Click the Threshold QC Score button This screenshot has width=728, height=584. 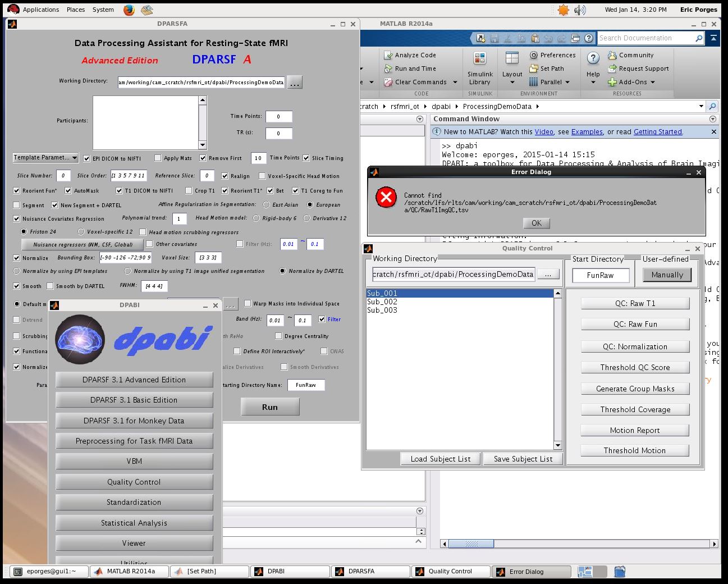635,367
